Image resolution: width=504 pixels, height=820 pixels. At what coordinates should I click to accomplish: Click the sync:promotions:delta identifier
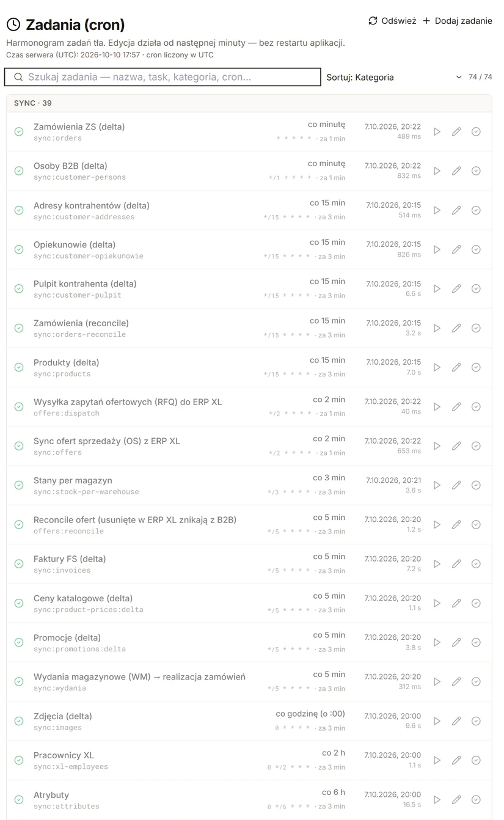click(x=79, y=649)
